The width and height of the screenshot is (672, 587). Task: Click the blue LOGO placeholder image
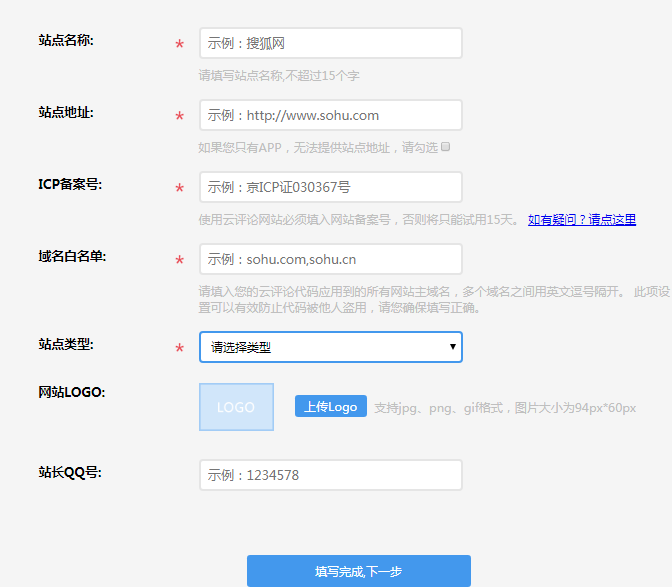coord(236,407)
